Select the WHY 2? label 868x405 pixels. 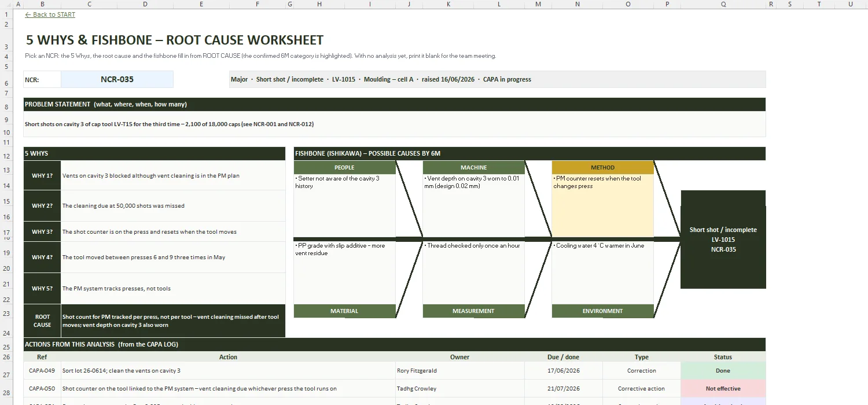click(42, 205)
